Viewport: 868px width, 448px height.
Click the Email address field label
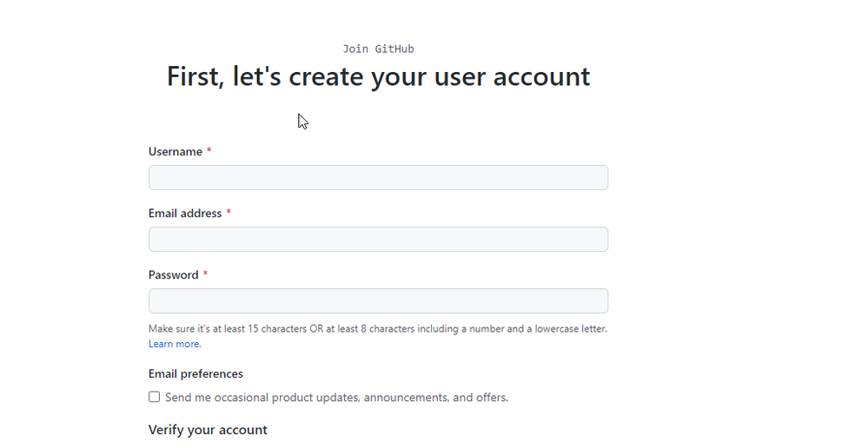pyautogui.click(x=185, y=214)
